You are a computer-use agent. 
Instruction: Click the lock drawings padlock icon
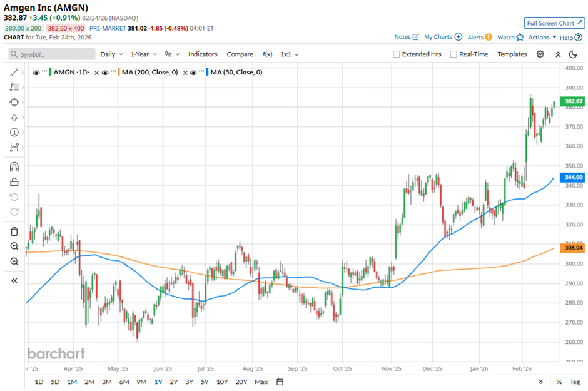[x=14, y=182]
